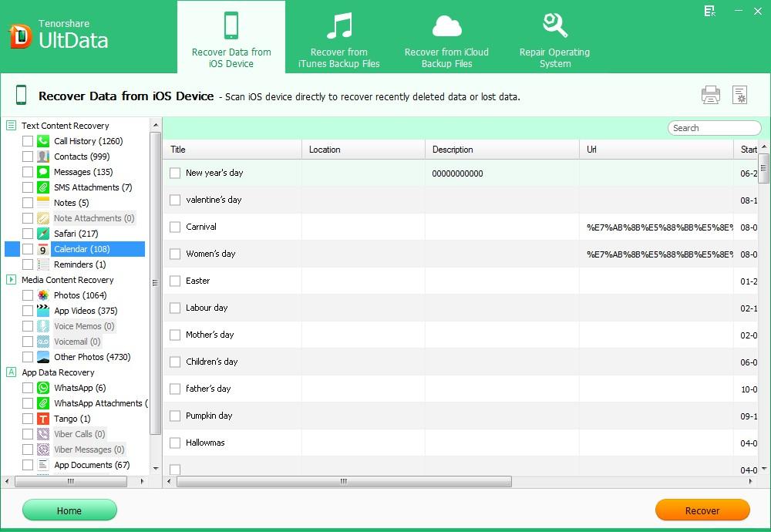This screenshot has height=532, width=771.
Task: Click the Tenorshare UltData logo
Action: (58, 35)
